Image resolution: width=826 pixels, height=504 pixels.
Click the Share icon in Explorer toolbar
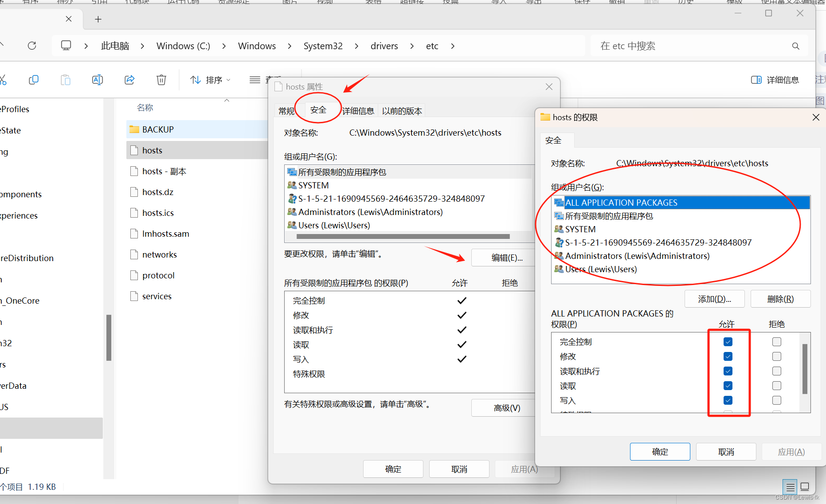click(x=129, y=80)
